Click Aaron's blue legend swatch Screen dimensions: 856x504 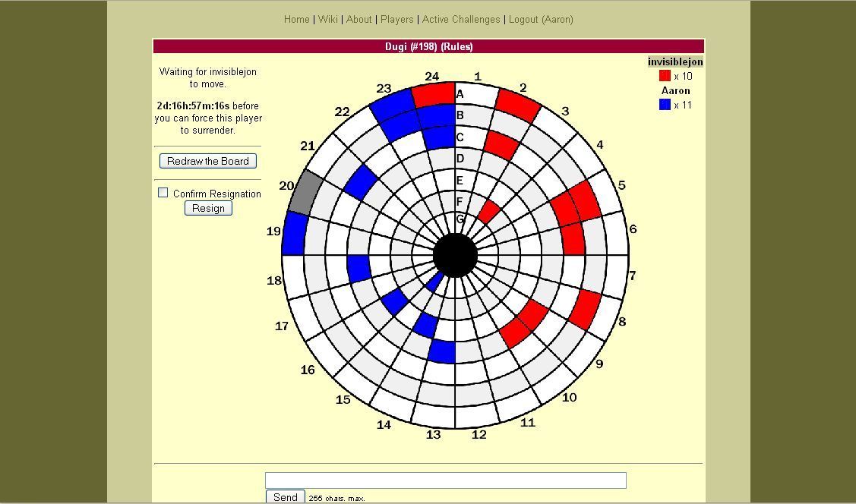pyautogui.click(x=665, y=105)
